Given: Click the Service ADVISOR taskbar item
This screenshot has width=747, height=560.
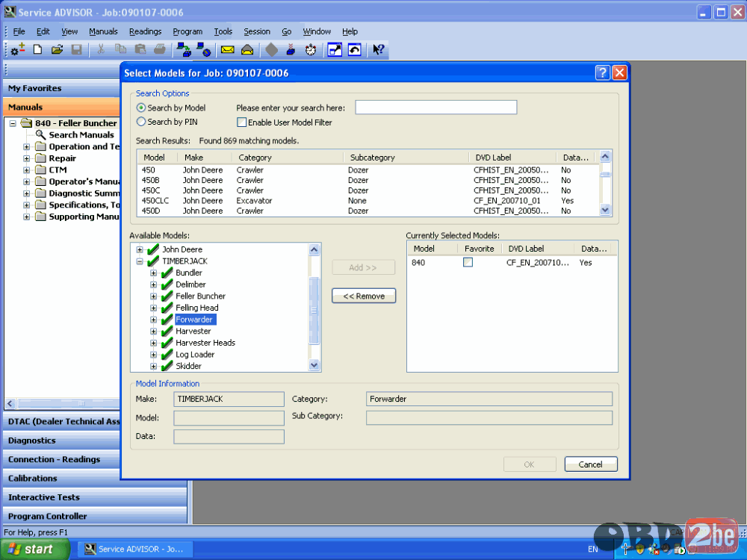Looking at the screenshot, I should pos(135,549).
